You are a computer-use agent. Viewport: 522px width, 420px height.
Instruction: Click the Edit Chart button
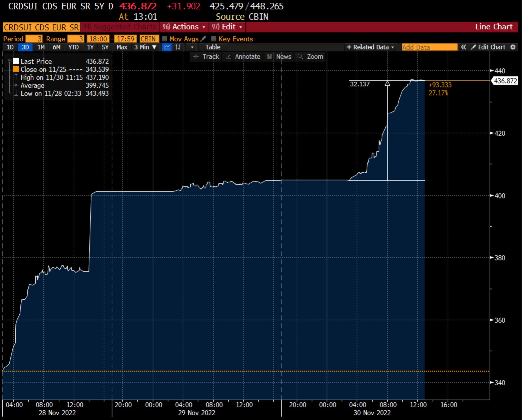point(488,47)
